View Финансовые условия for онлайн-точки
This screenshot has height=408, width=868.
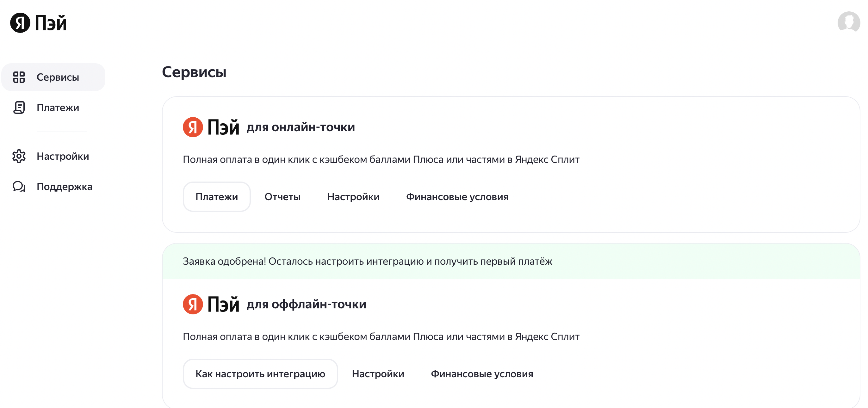coord(457,197)
